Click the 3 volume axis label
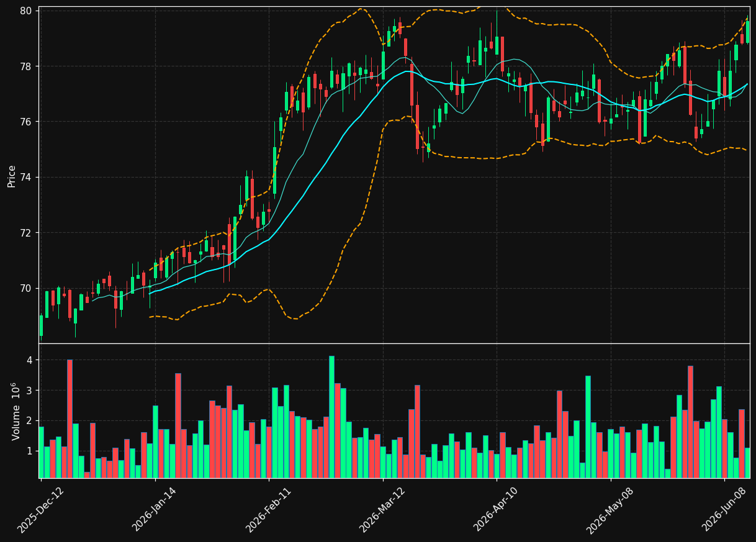This screenshot has height=542, width=756. (x=30, y=391)
